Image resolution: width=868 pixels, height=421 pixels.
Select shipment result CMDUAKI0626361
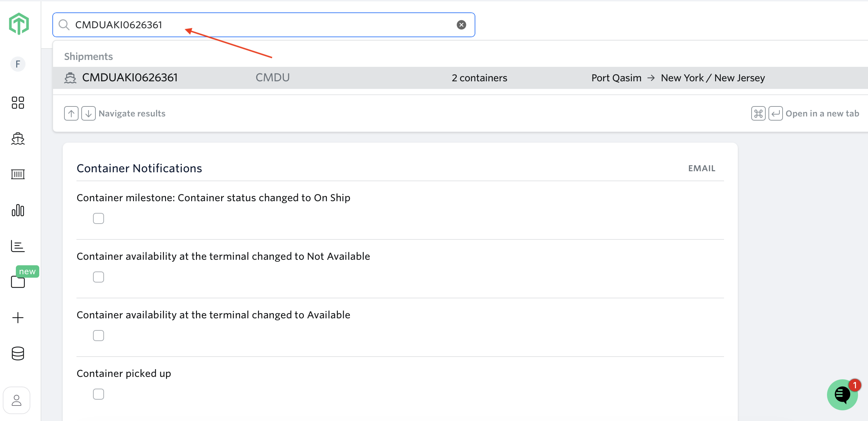tap(130, 78)
